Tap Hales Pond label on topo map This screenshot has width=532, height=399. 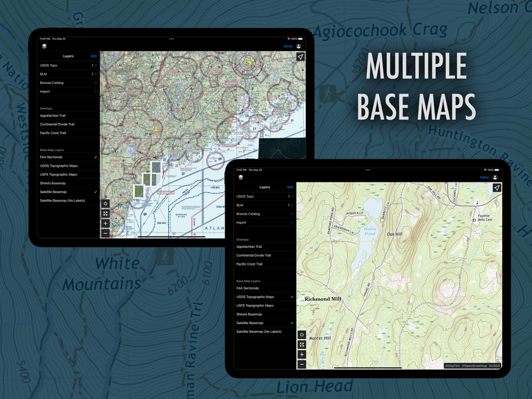click(x=370, y=231)
